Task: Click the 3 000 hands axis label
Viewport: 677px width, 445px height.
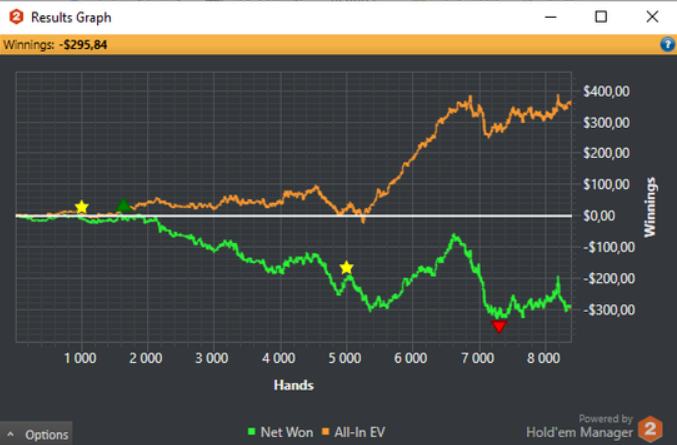Action: click(212, 358)
